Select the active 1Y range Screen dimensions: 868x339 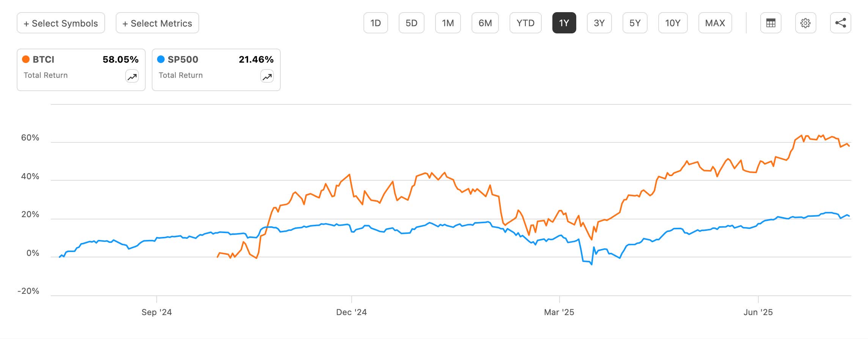pos(564,23)
